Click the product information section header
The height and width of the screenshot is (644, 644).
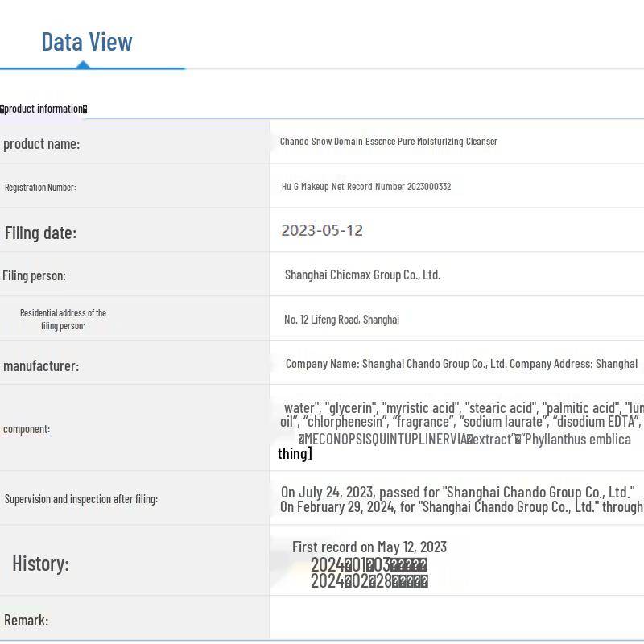click(x=44, y=109)
